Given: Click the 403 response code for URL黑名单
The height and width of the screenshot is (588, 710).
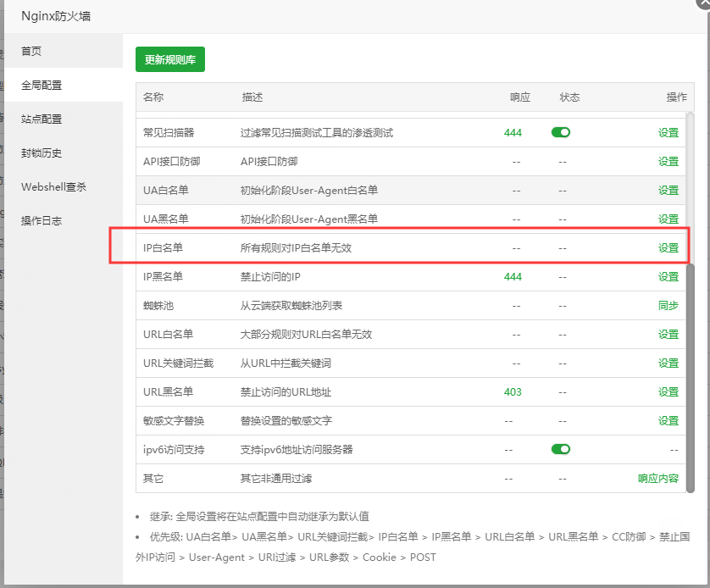Looking at the screenshot, I should tap(513, 392).
